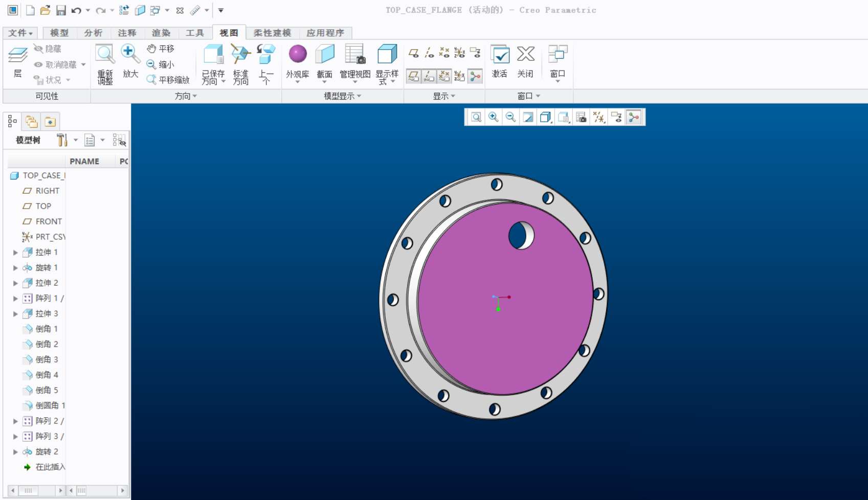
Task: Click the 缩小 zoom out button
Action: click(161, 64)
